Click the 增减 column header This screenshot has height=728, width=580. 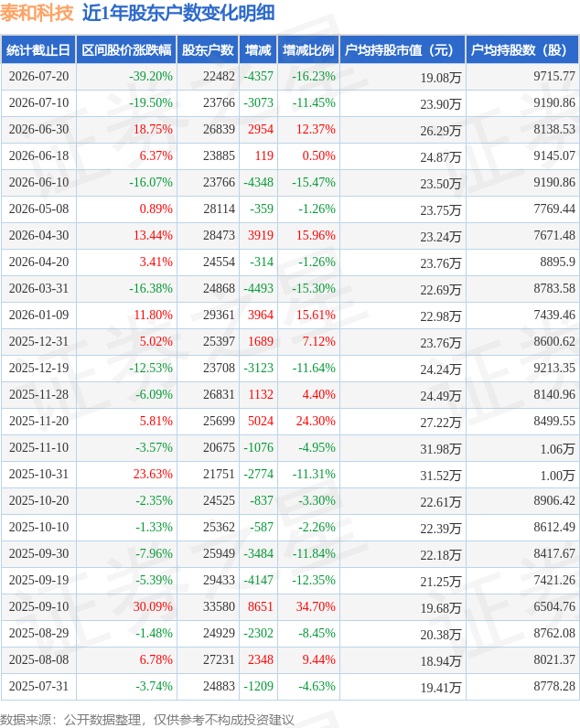click(258, 49)
